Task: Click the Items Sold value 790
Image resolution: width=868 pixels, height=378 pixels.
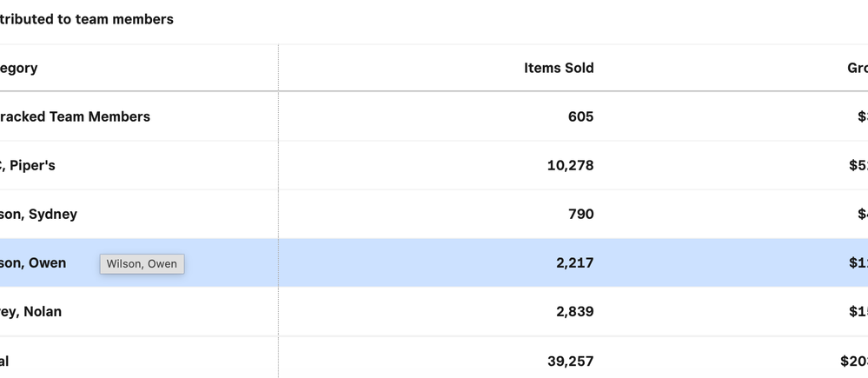Action: [580, 214]
